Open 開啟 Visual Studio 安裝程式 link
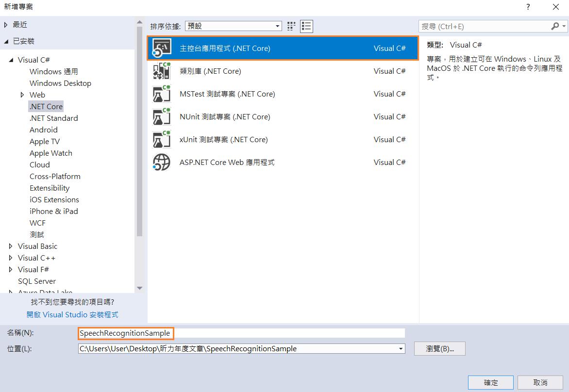This screenshot has height=392, width=569. tap(72, 314)
